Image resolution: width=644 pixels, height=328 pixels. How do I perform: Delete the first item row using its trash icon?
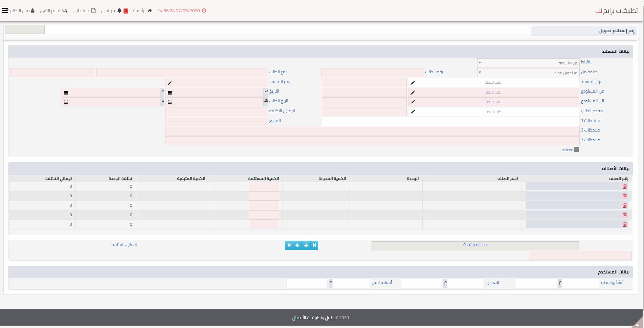pos(624,187)
